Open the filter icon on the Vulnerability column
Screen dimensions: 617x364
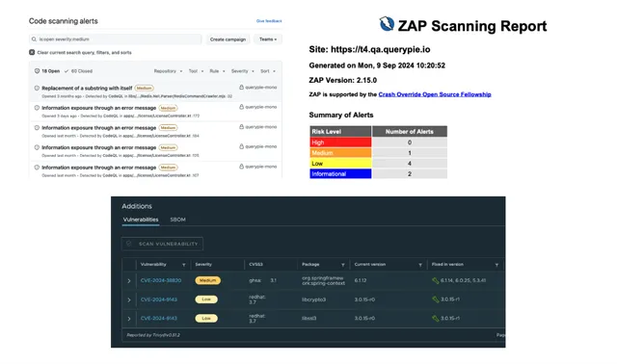point(184,265)
